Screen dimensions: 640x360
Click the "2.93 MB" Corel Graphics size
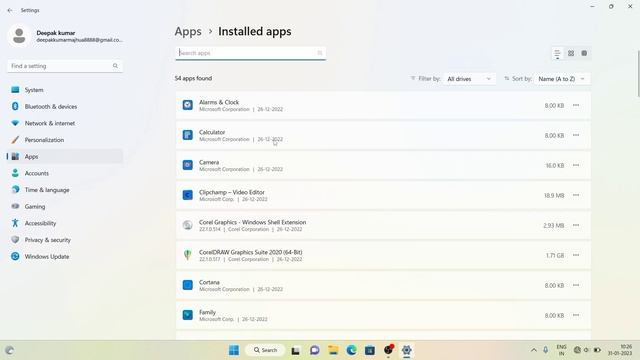[x=553, y=225]
